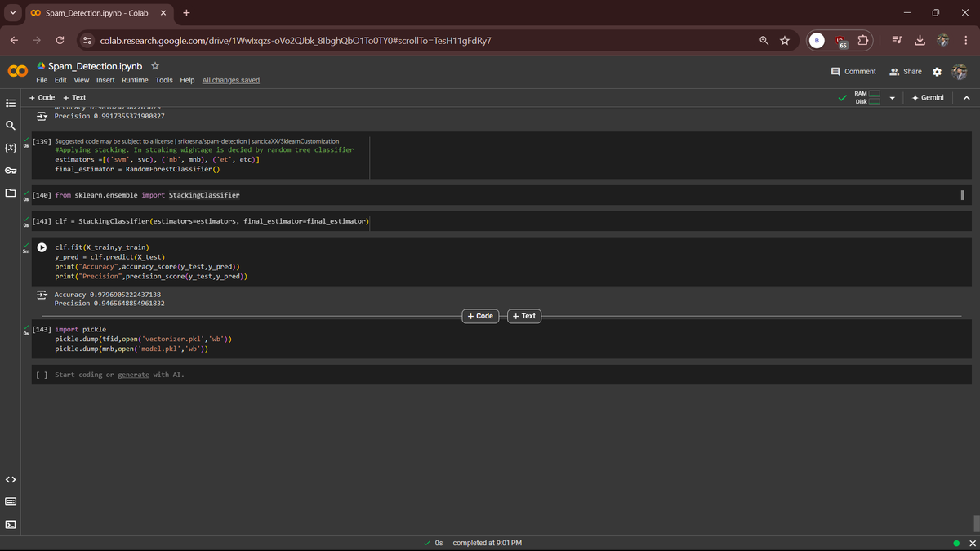This screenshot has height=551, width=980.
Task: View the RAM and Disk usage indicator
Action: (x=866, y=98)
